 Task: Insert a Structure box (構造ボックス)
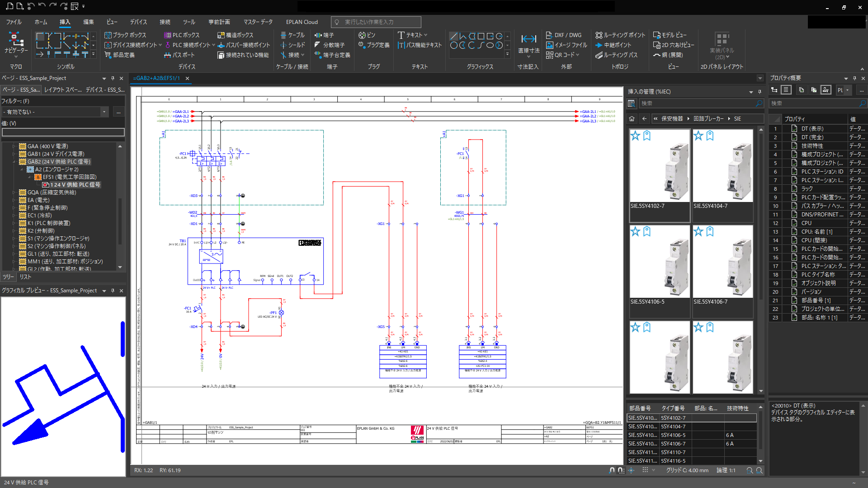point(235,35)
